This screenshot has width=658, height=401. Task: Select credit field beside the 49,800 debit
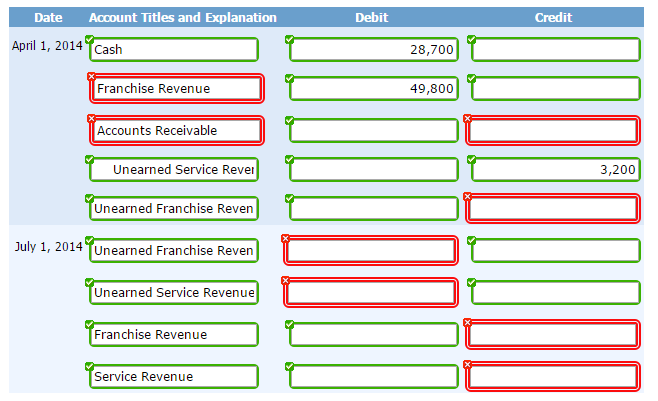[556, 89]
